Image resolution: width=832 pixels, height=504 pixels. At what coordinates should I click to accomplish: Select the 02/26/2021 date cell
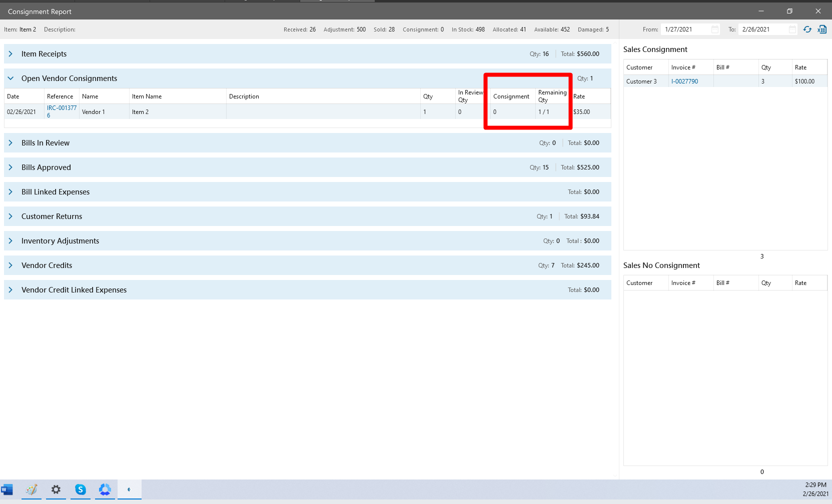[24, 112]
